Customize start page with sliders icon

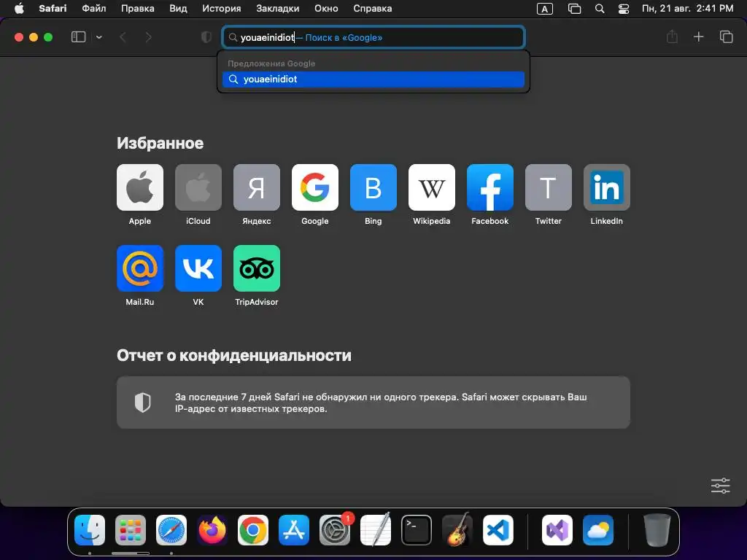tap(720, 486)
